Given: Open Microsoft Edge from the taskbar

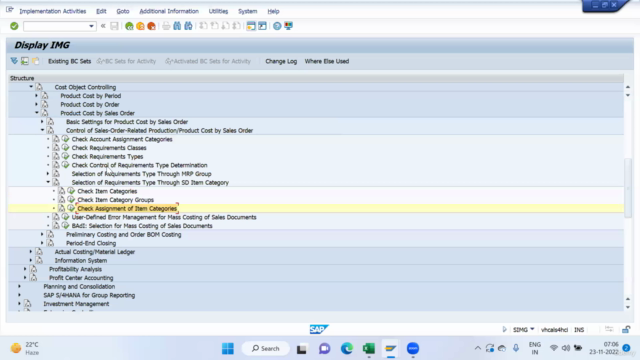Looking at the screenshot, I should pyautogui.click(x=347, y=349).
